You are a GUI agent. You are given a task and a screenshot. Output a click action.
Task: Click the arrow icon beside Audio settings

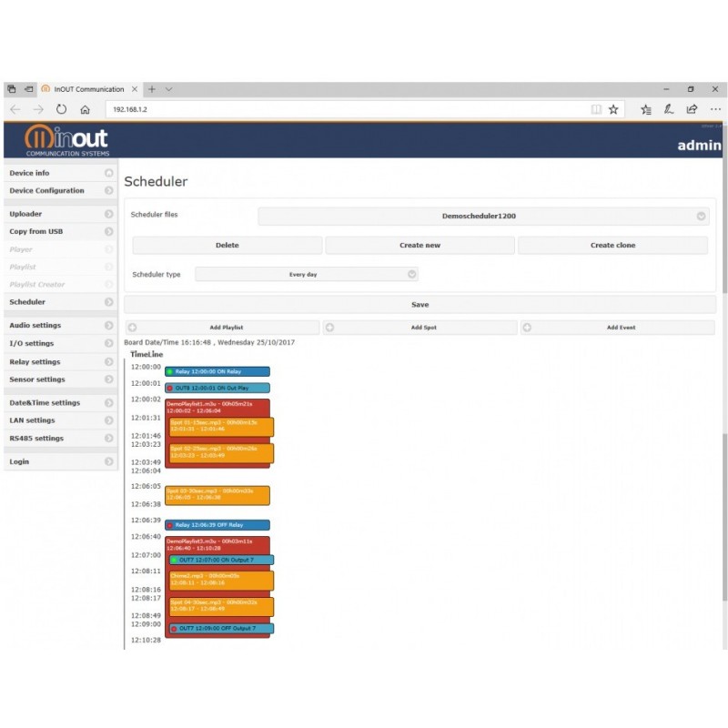point(109,325)
